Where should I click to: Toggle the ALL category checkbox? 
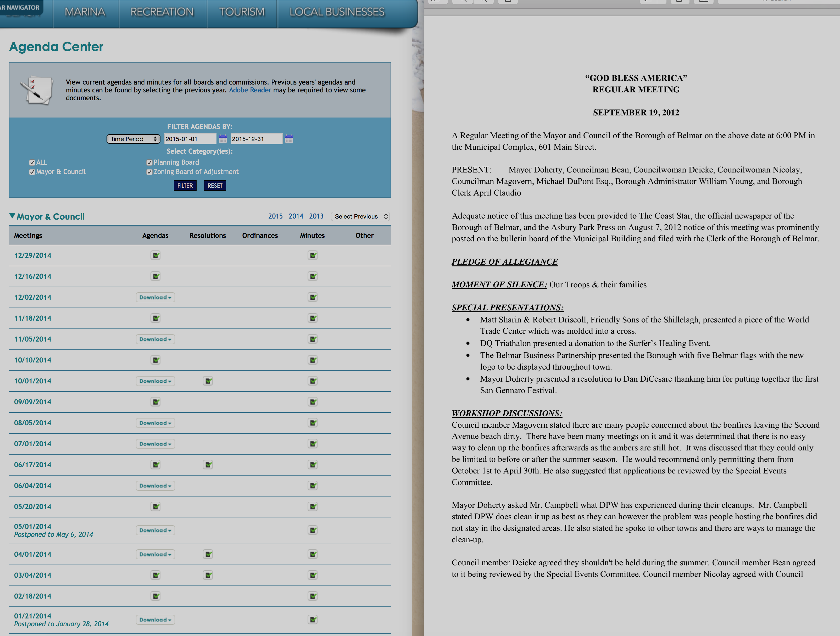click(x=32, y=162)
